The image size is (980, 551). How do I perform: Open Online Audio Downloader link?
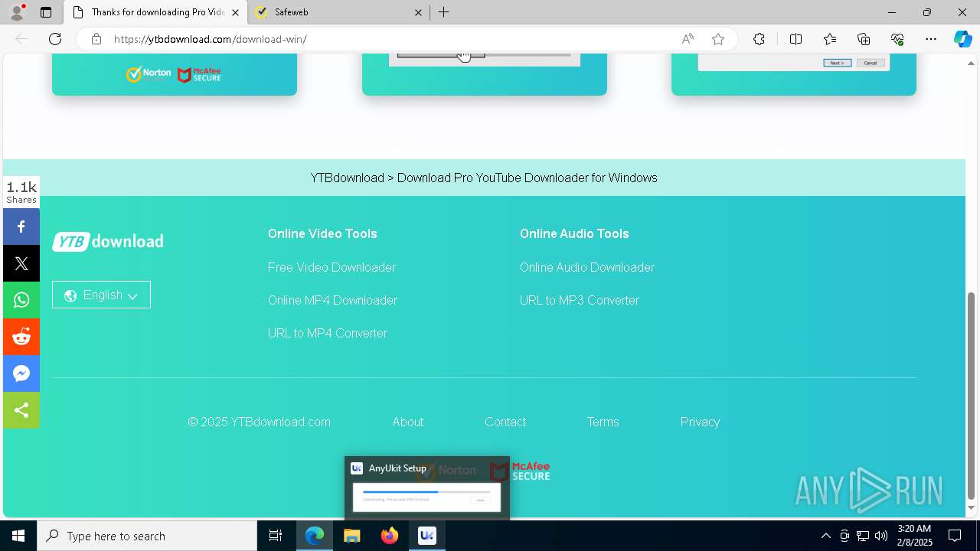[x=587, y=267]
